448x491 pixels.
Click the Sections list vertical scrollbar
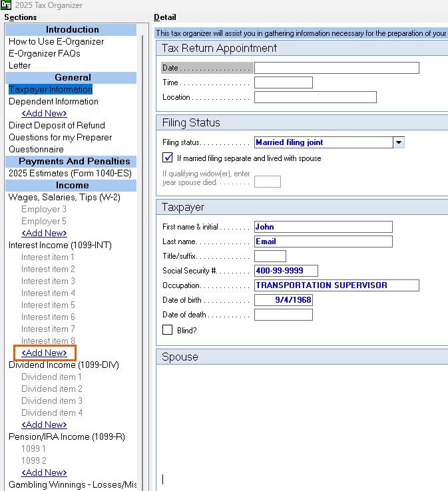[141, 266]
